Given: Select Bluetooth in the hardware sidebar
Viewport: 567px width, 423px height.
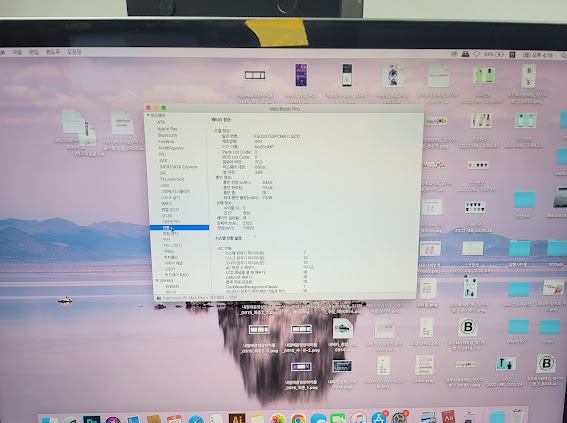Looking at the screenshot, I should (167, 135).
